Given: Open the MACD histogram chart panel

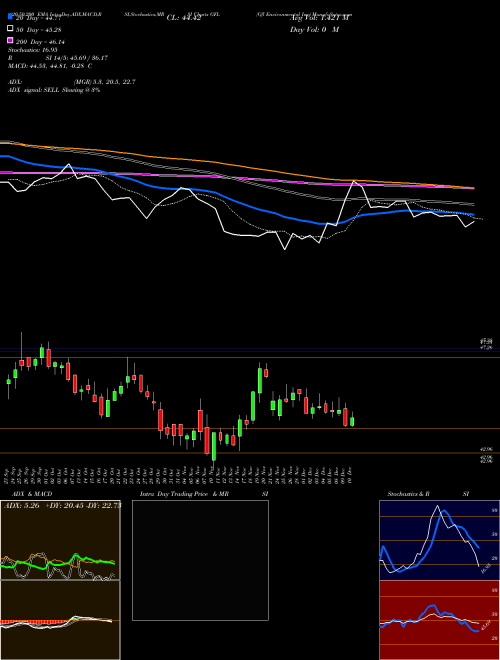Looking at the screenshot, I should pyautogui.click(x=60, y=620).
